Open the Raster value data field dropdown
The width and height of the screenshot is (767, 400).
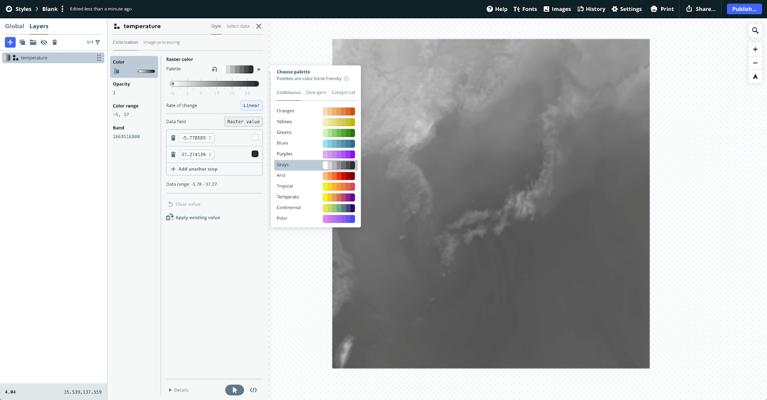243,122
